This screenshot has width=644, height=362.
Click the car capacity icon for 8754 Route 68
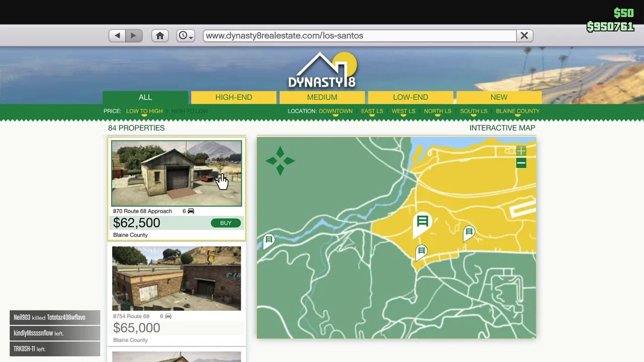click(169, 316)
